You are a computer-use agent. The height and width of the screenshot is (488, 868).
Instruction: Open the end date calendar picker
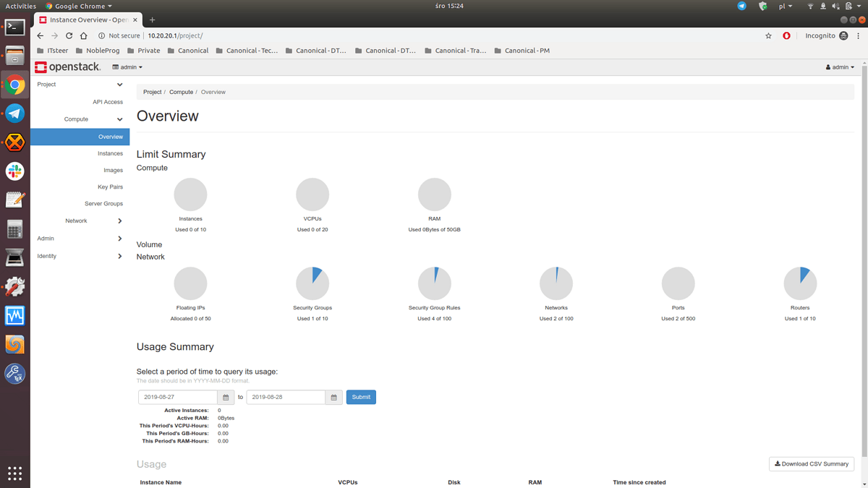point(333,397)
